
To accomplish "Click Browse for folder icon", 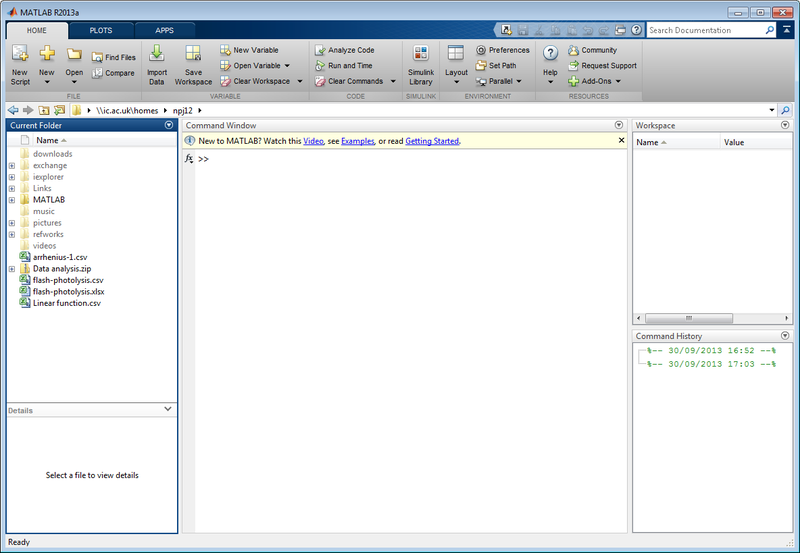I will tap(60, 110).
